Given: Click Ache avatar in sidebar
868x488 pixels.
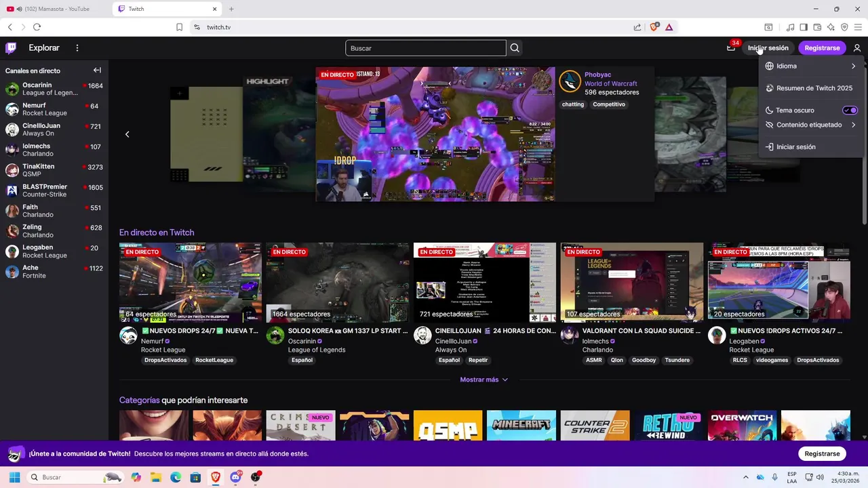Looking at the screenshot, I should click(12, 272).
